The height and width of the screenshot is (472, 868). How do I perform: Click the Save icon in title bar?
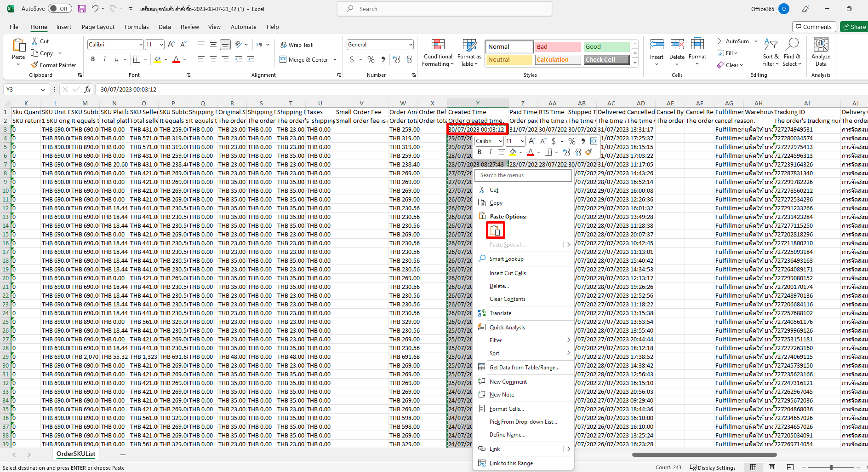coord(82,9)
